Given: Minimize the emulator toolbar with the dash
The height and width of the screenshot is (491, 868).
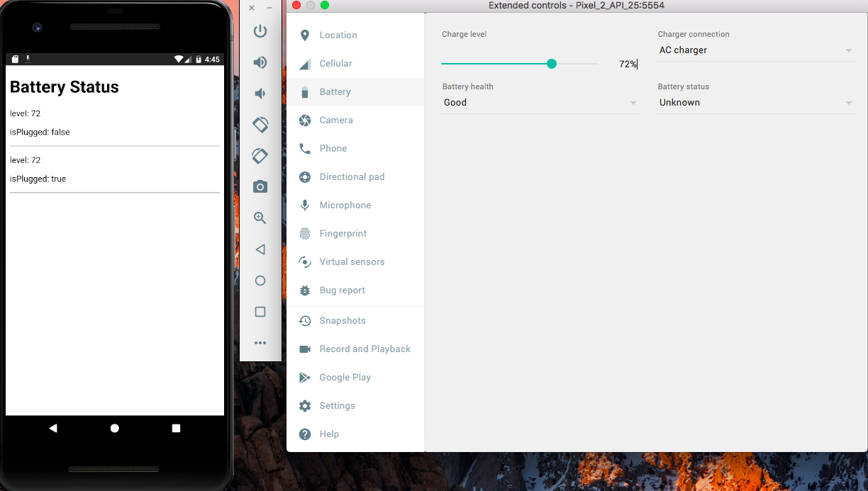Looking at the screenshot, I should click(269, 8).
